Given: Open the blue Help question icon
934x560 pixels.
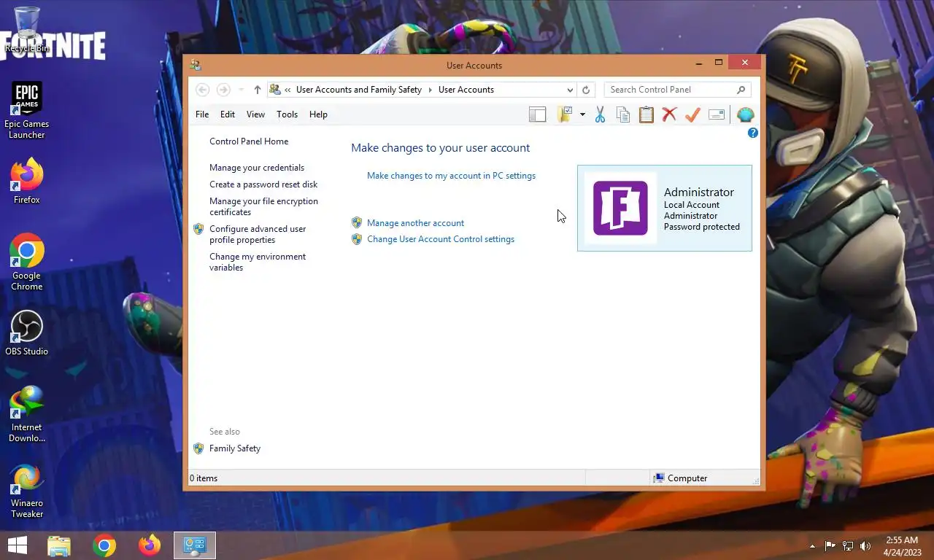Looking at the screenshot, I should click(x=753, y=133).
